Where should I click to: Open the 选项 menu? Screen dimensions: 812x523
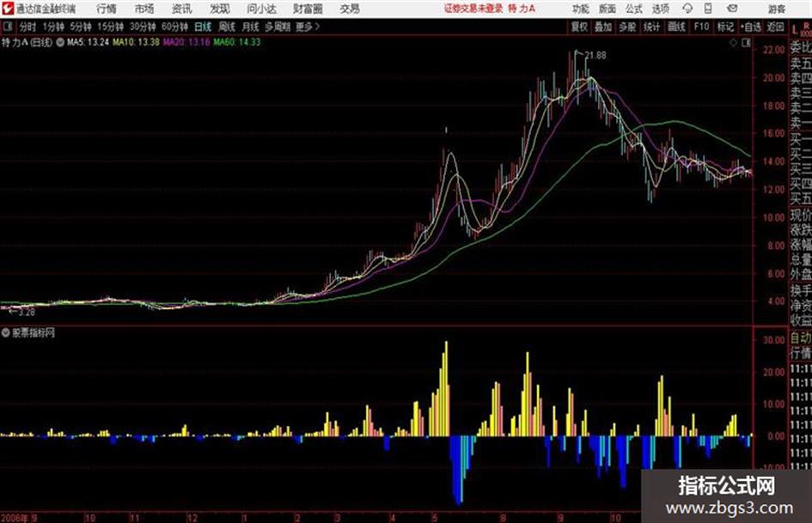point(661,9)
